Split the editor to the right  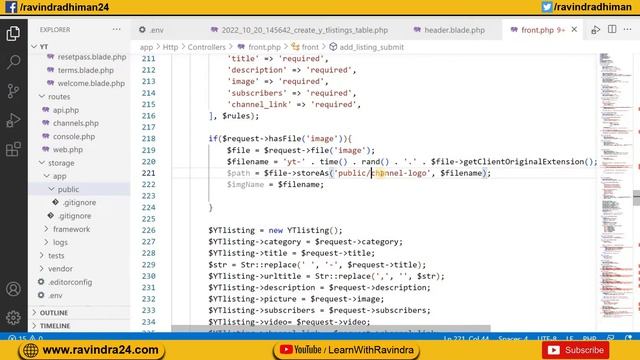coord(612,29)
